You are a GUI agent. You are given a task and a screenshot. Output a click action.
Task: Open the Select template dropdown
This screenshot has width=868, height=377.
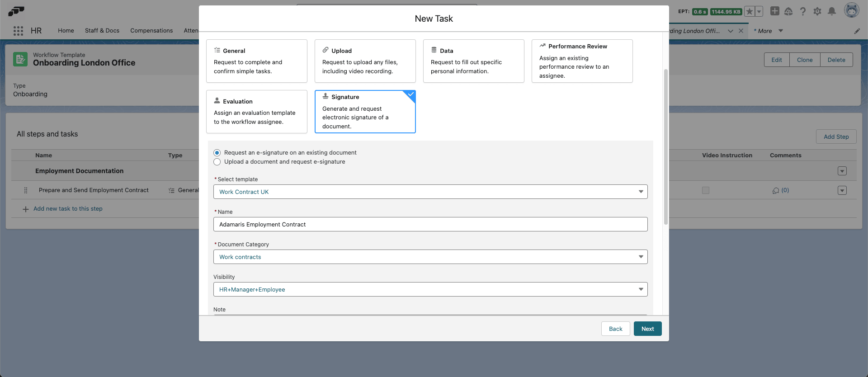click(x=430, y=192)
